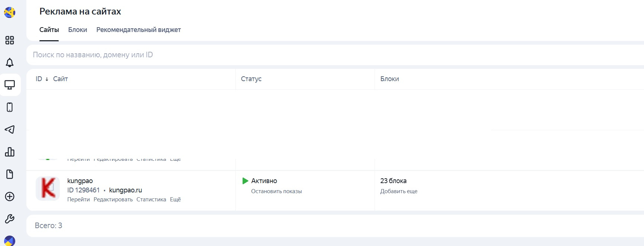Select the desktop sites monitor icon
The width and height of the screenshot is (644, 246).
[10, 85]
